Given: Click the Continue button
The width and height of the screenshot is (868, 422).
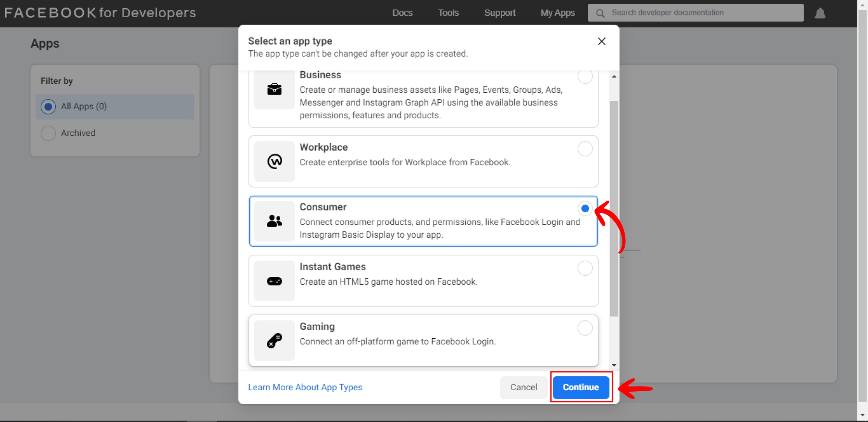Looking at the screenshot, I should (581, 387).
